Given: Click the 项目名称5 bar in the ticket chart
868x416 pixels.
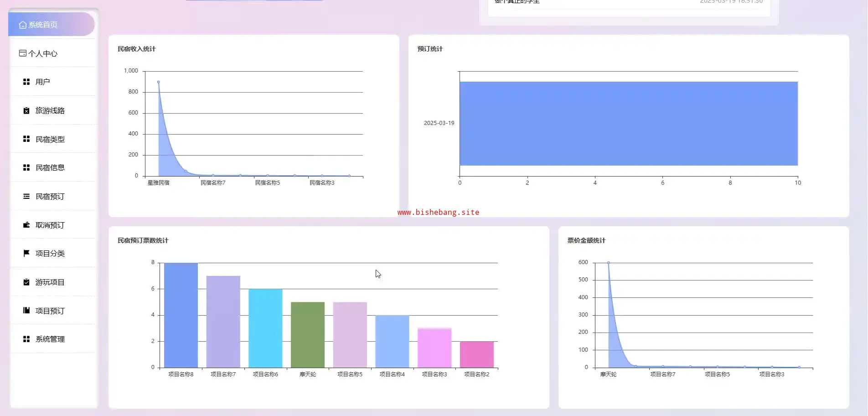Looking at the screenshot, I should point(350,335).
